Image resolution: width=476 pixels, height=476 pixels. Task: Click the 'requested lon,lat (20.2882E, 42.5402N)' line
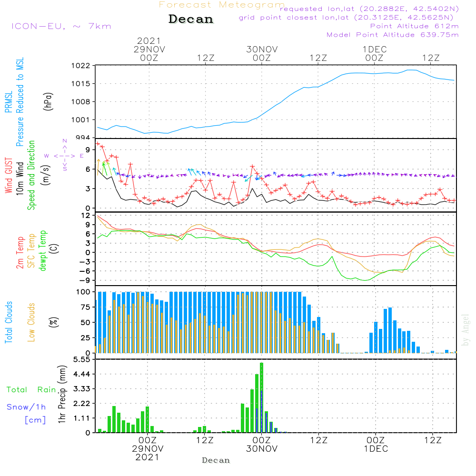369,9
